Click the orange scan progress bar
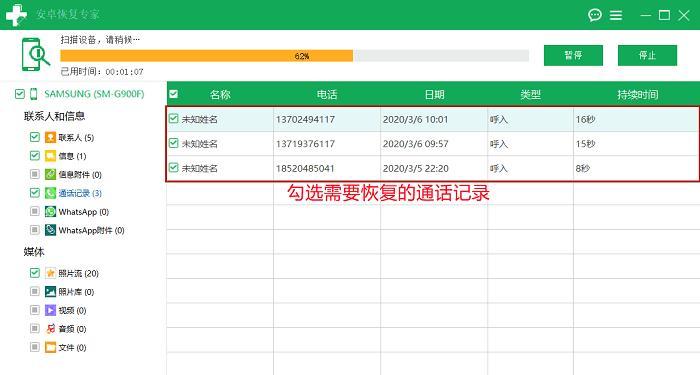The width and height of the screenshot is (700, 375). (x=207, y=56)
